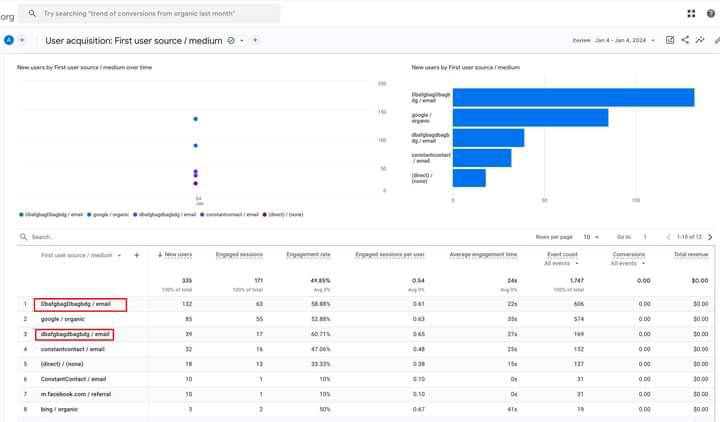Click the report title 'User acquisition'
The width and height of the screenshot is (720, 422).
pos(134,40)
